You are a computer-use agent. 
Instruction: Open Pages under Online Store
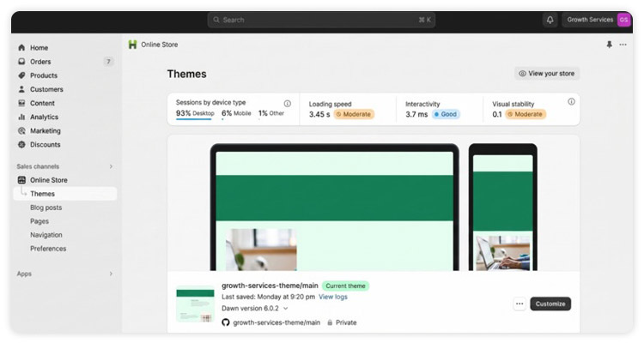click(x=39, y=221)
